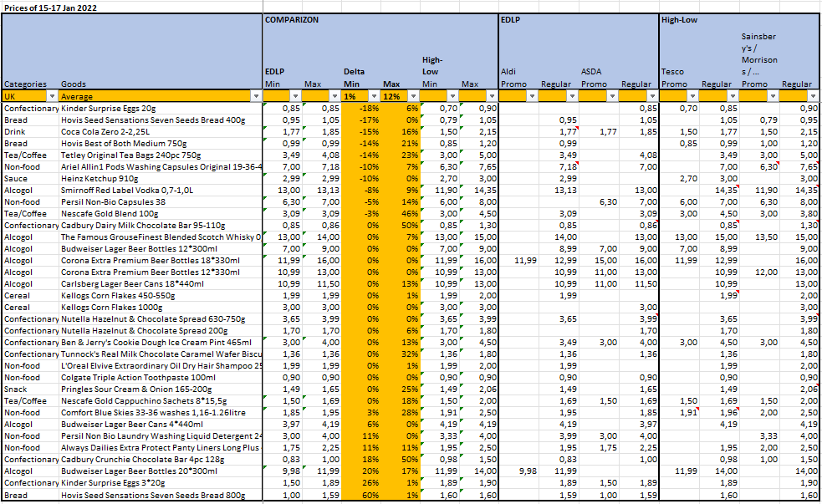This screenshot has height=504, width=822.
Task: Click the 'Aldi' store header
Action: pos(508,72)
